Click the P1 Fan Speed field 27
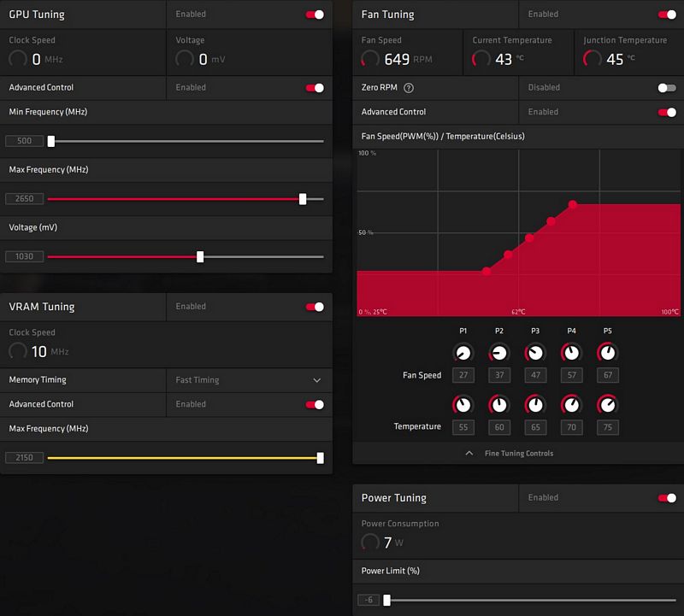This screenshot has width=684, height=616. coord(463,375)
